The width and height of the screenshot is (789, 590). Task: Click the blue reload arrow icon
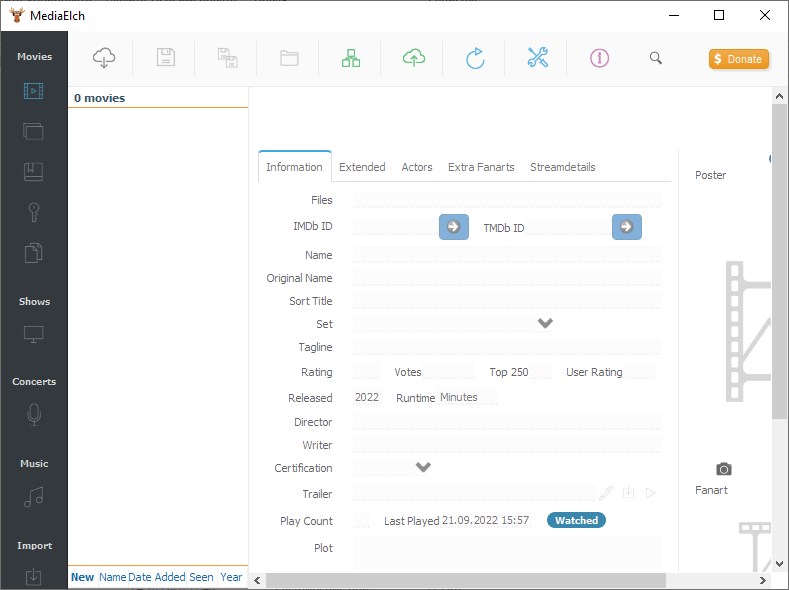475,58
